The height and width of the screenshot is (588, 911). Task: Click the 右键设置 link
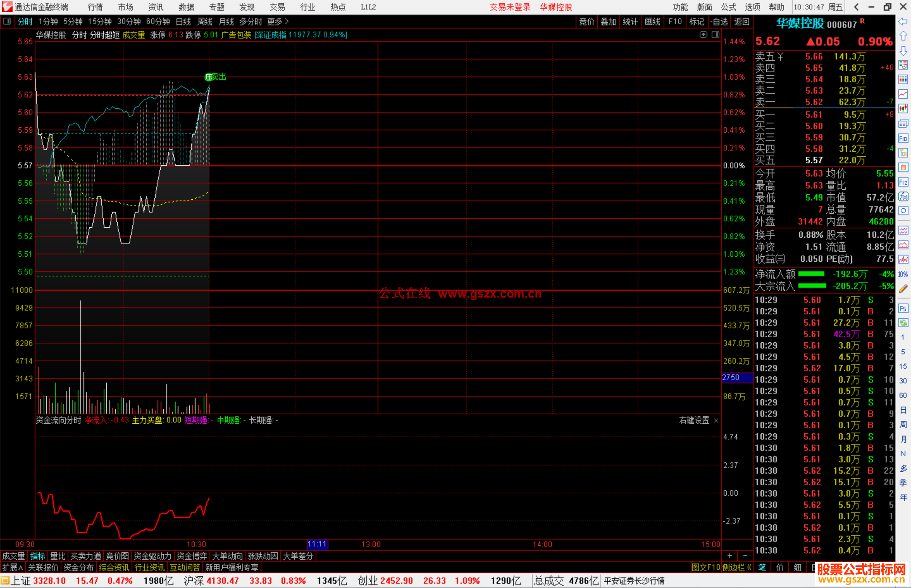(694, 420)
